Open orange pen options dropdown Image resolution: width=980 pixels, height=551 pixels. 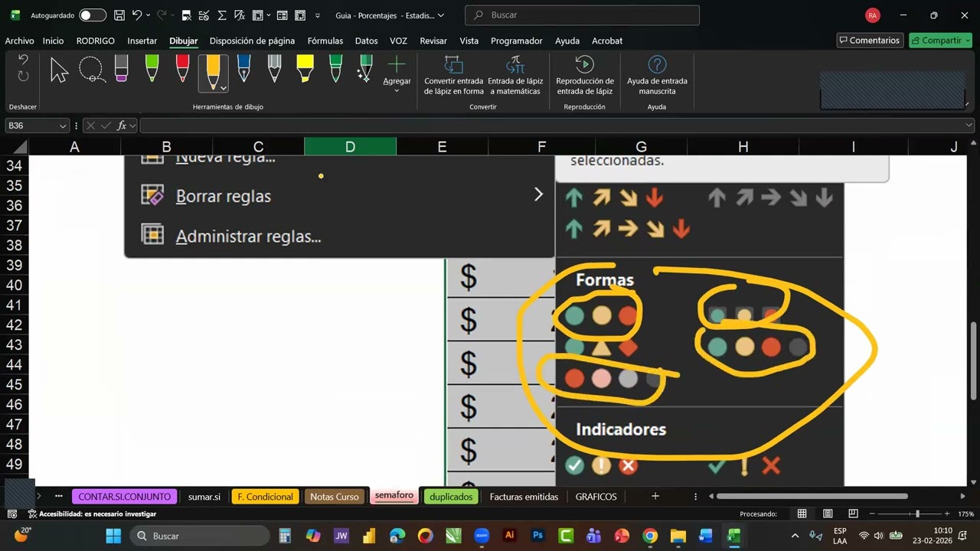point(224,88)
